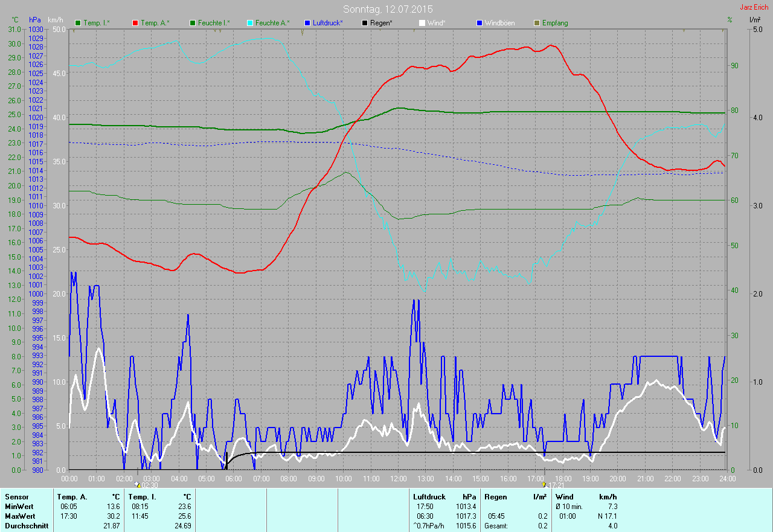Image resolution: width=773 pixels, height=532 pixels.
Task: Click the black Regen* legend swatch
Action: [365, 23]
